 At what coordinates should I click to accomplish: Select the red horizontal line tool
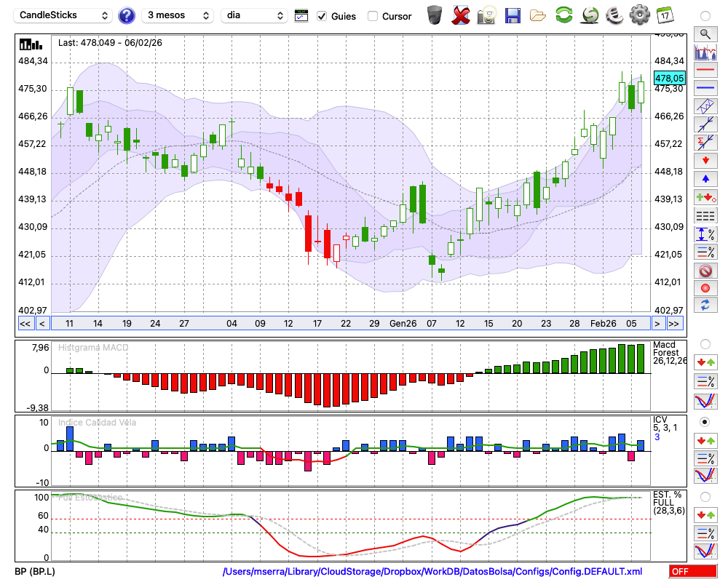coord(705,70)
